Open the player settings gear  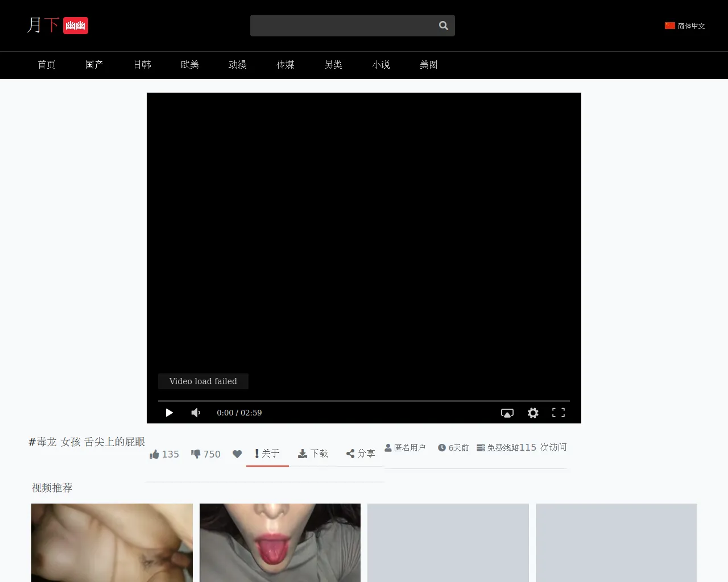coord(532,413)
